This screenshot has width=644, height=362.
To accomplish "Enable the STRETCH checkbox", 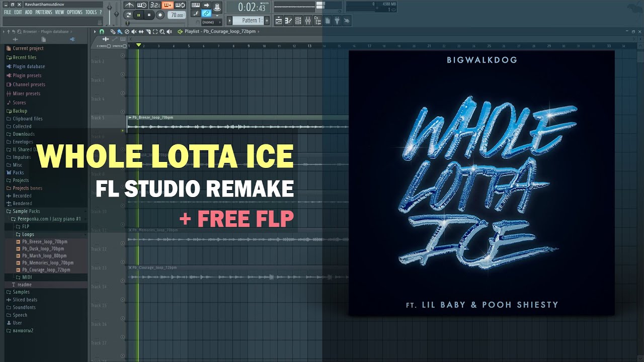I will (124, 46).
